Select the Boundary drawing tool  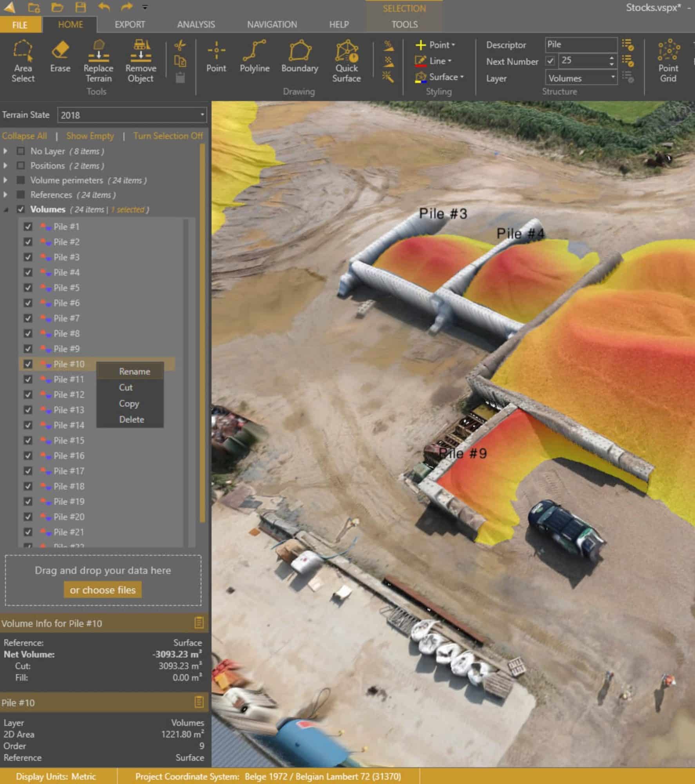tap(299, 59)
